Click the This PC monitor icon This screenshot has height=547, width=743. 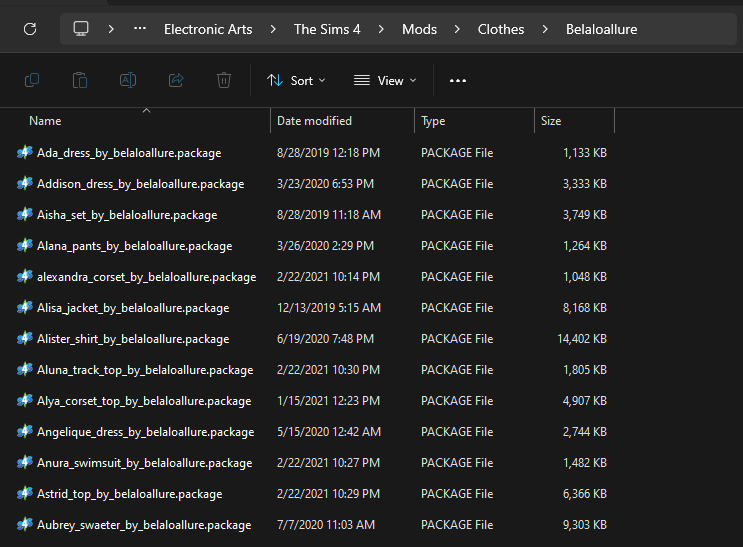click(81, 29)
